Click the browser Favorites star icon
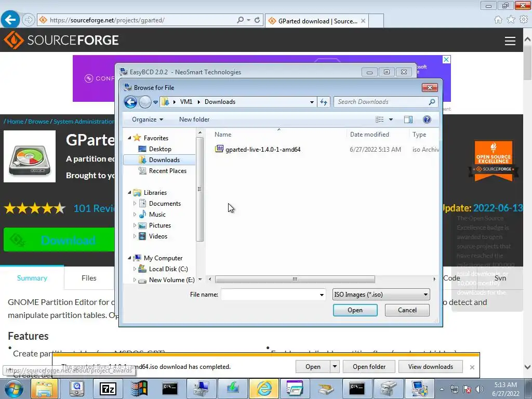532x399 pixels. pyautogui.click(x=511, y=20)
